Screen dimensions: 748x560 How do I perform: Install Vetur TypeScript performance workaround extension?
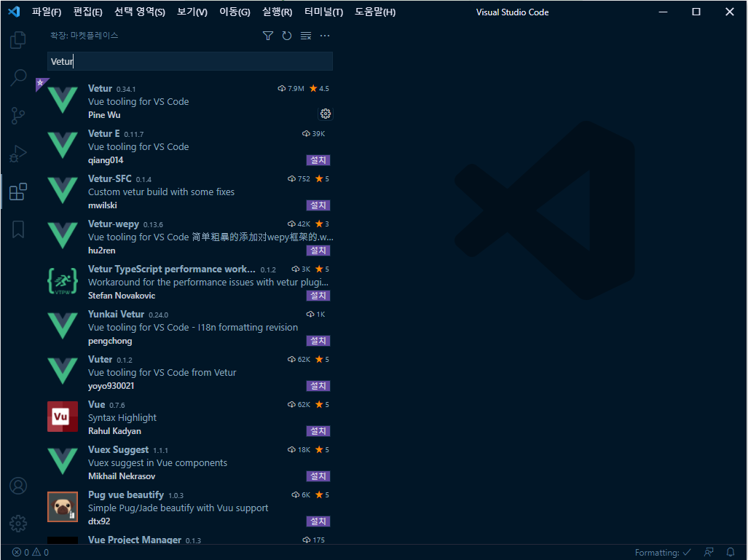(318, 296)
